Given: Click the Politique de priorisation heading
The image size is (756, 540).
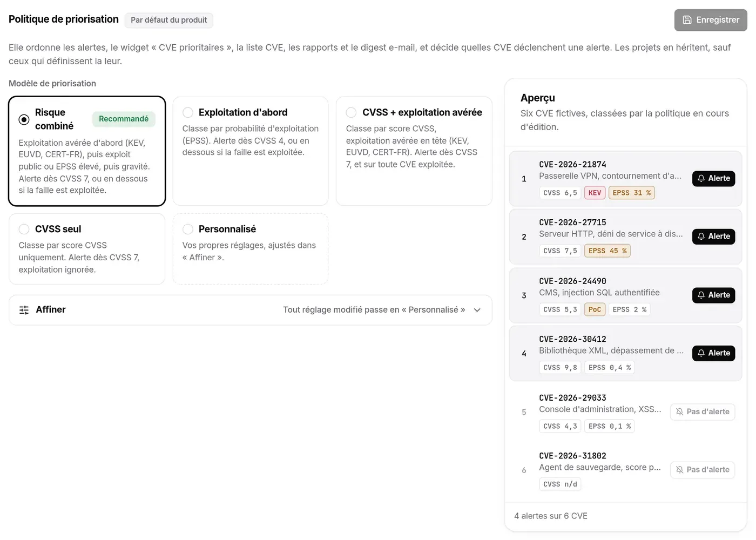Looking at the screenshot, I should click(x=64, y=19).
